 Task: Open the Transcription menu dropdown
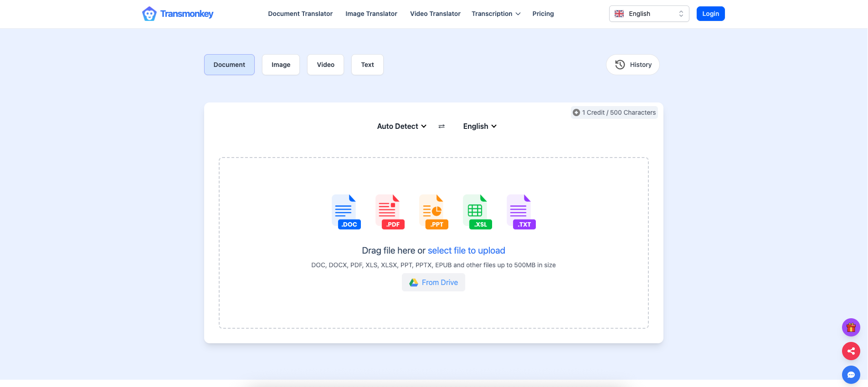[496, 14]
